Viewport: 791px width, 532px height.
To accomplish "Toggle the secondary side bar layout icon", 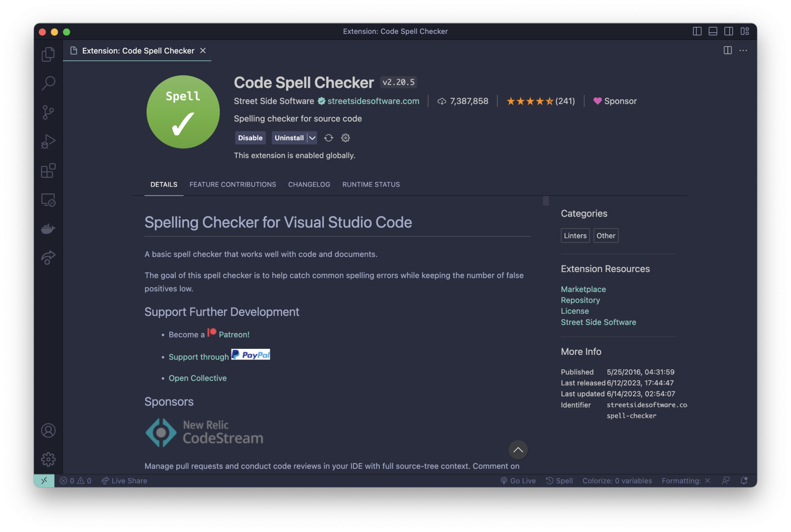I will [728, 31].
